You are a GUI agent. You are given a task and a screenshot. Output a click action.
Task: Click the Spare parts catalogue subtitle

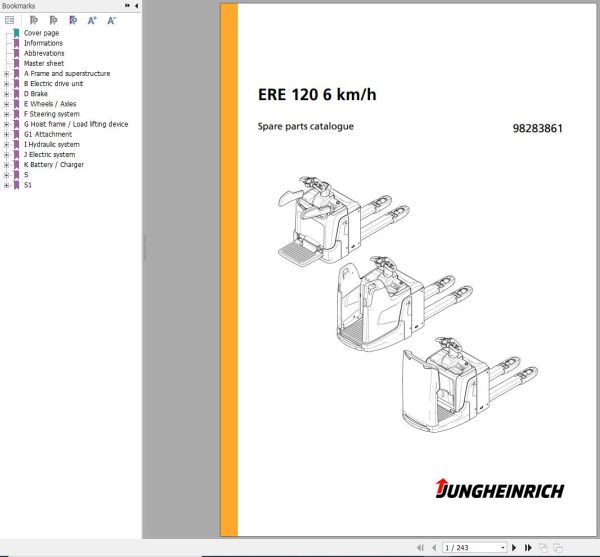pyautogui.click(x=305, y=127)
